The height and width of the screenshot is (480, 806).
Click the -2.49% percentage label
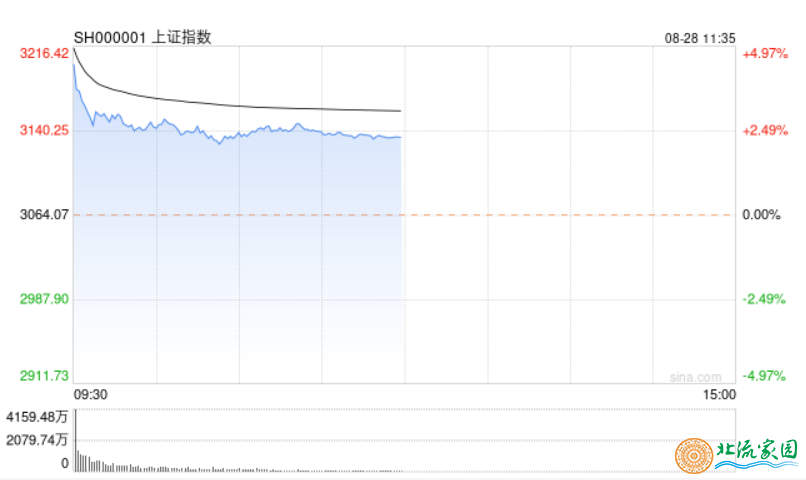764,299
